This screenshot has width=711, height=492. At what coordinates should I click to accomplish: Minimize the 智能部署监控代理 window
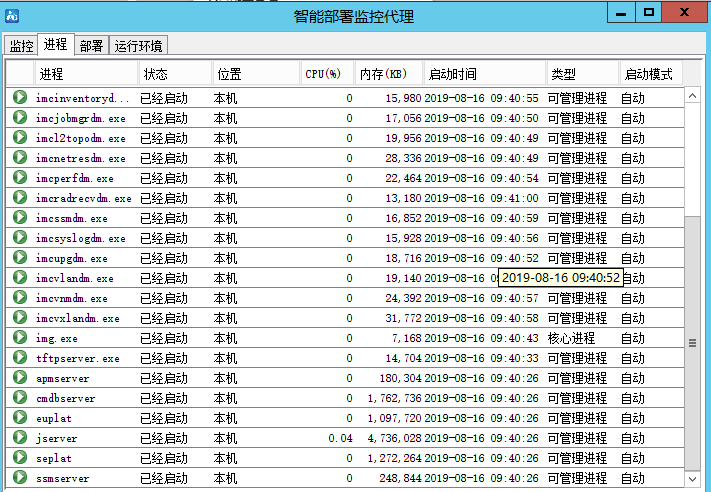point(621,12)
